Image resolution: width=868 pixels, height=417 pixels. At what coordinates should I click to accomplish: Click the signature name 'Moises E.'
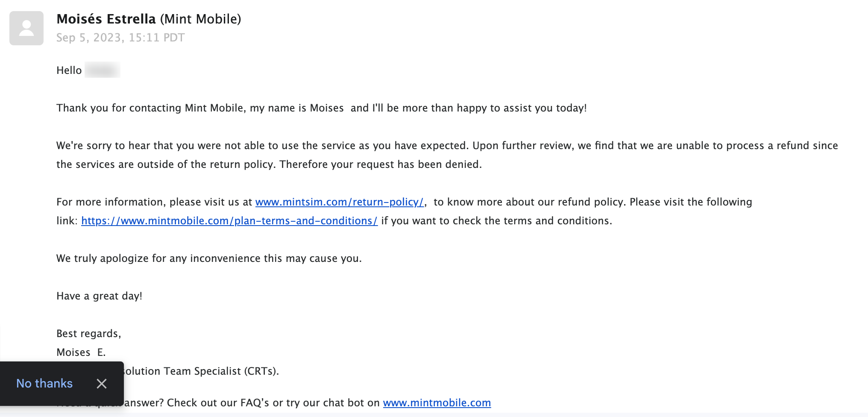[81, 352]
